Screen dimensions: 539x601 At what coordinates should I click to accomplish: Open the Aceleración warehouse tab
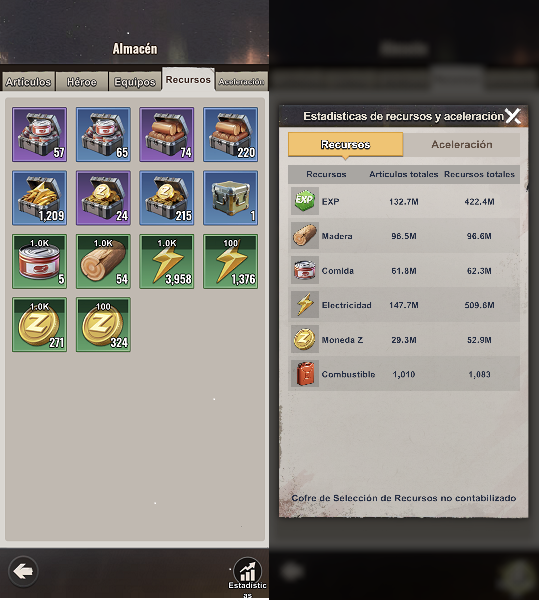click(x=242, y=81)
